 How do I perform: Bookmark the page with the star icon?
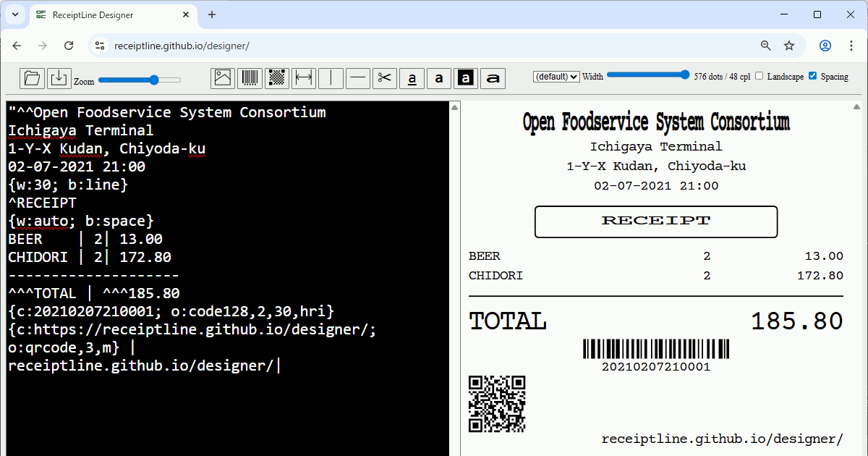tap(789, 45)
